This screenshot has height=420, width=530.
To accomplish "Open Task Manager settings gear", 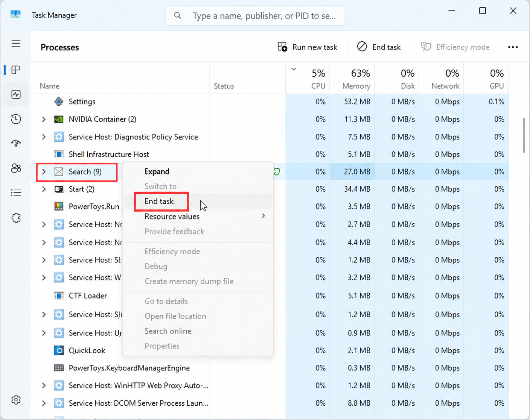I will click(16, 400).
